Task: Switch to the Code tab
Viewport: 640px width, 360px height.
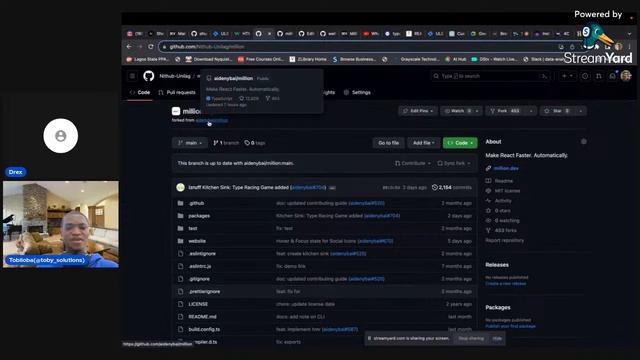Action: click(x=140, y=93)
